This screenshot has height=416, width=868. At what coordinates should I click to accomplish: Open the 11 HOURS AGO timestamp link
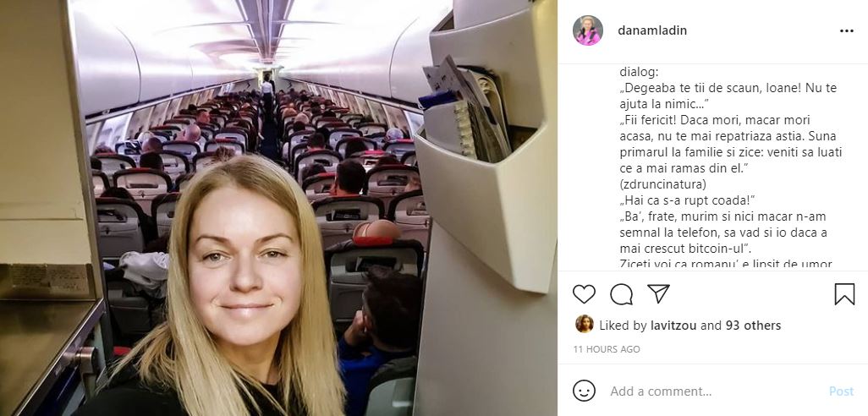(606, 349)
